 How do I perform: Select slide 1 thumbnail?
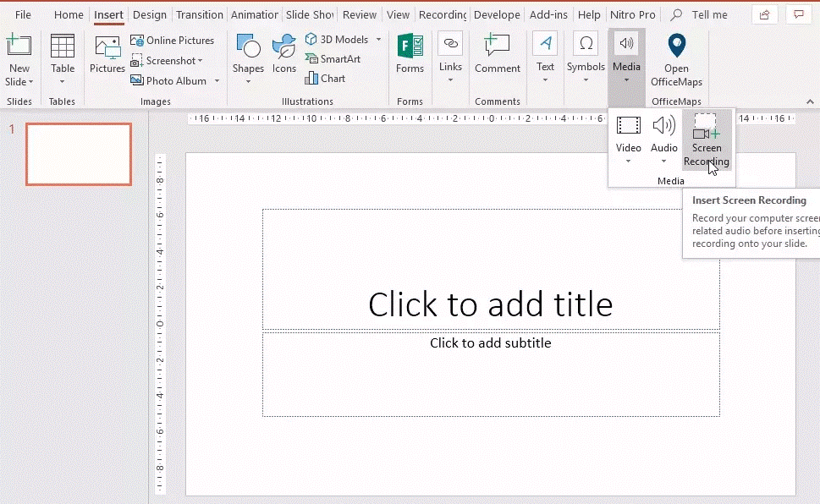(78, 154)
